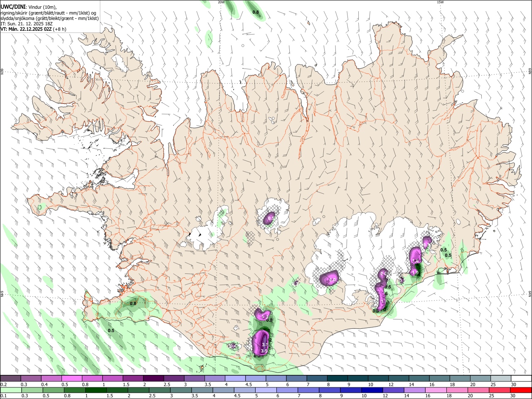
Task: Choose the light periwinkle 4 swatch in the upper scale
Action: click(x=235, y=379)
